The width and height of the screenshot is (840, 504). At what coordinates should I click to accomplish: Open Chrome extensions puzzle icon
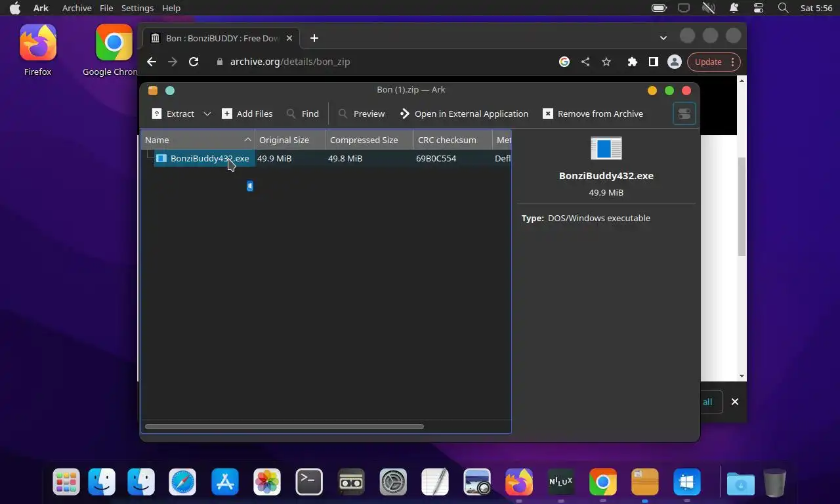632,62
